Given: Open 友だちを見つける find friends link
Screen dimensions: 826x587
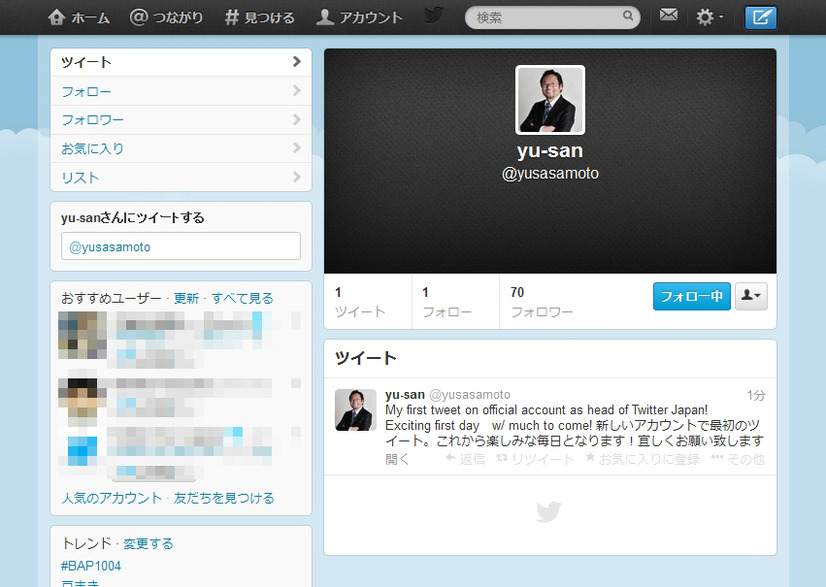Looking at the screenshot, I should tap(224, 498).
